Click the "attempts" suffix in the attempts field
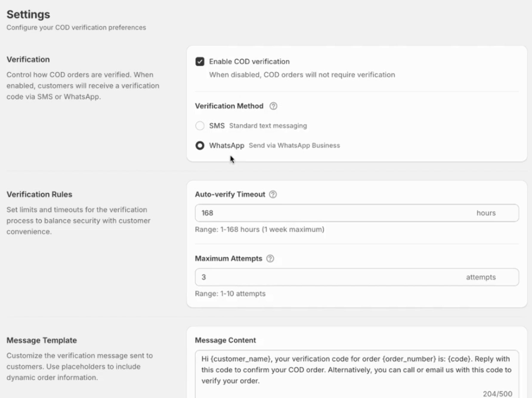The width and height of the screenshot is (532, 398). pyautogui.click(x=481, y=277)
